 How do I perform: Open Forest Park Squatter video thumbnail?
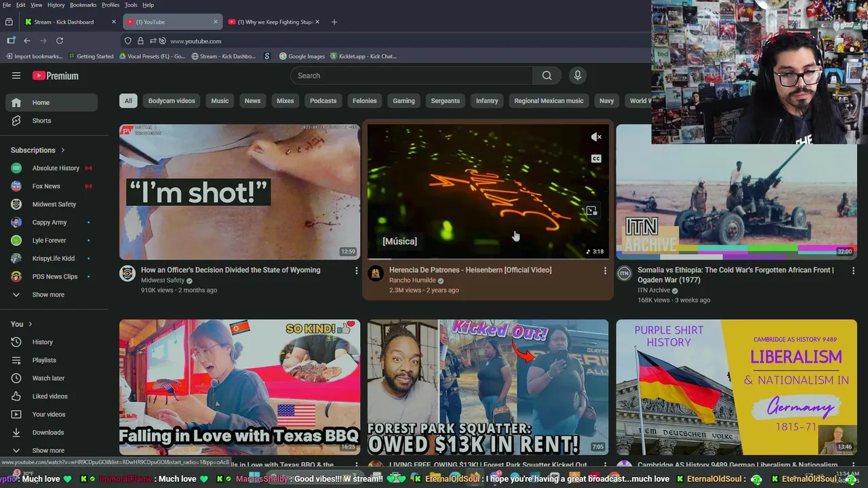tap(488, 387)
